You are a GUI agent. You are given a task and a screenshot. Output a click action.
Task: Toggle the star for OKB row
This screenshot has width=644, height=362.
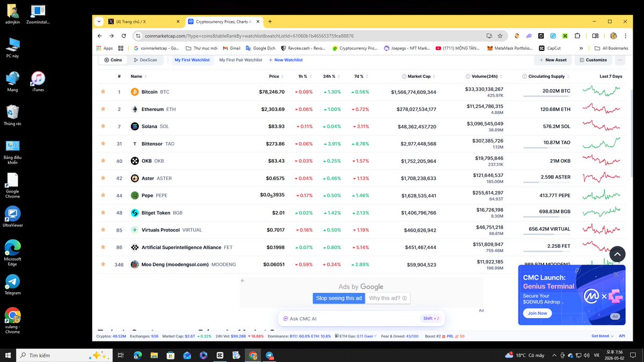tap(103, 161)
